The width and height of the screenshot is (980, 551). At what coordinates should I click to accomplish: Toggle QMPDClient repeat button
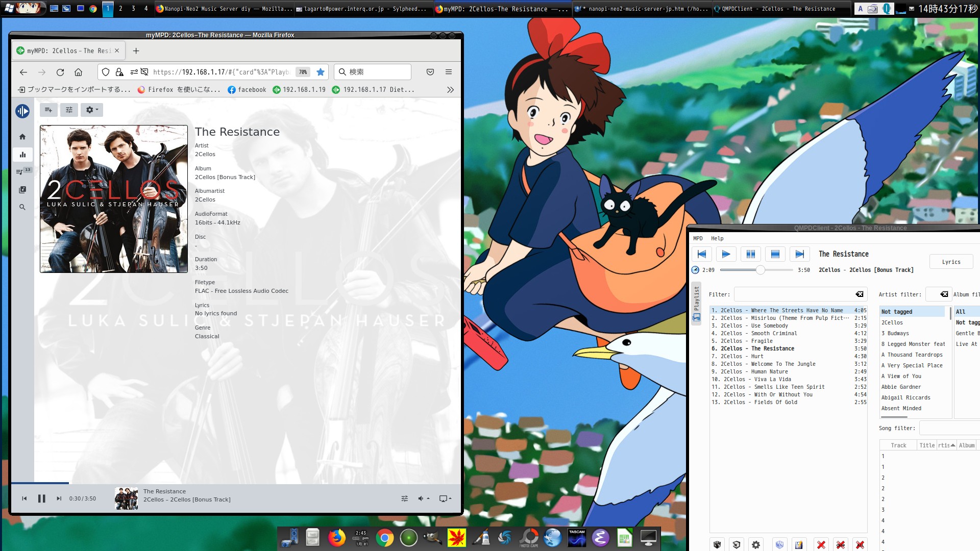pyautogui.click(x=736, y=545)
